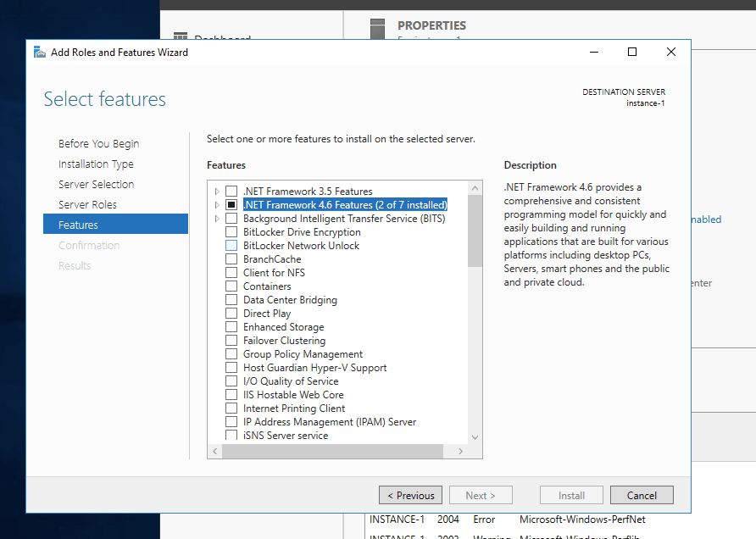Check the Direct Play checkbox
Image resolution: width=756 pixels, height=539 pixels.
coord(231,313)
